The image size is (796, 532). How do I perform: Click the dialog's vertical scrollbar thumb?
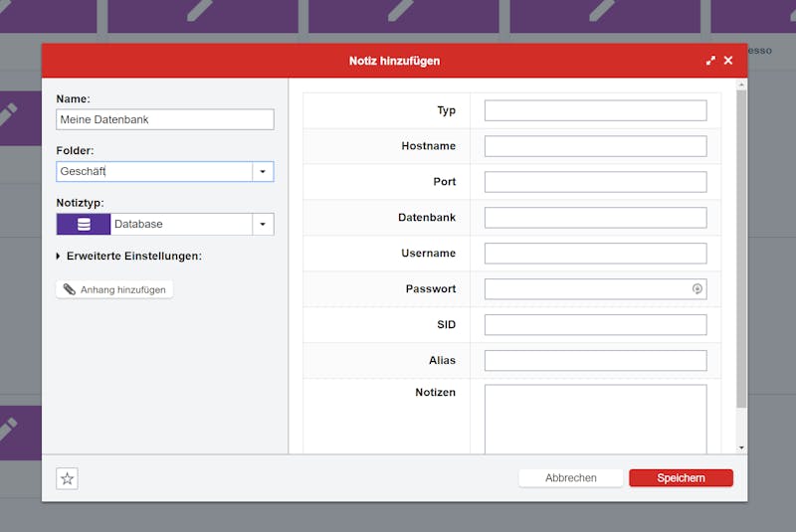point(741,249)
